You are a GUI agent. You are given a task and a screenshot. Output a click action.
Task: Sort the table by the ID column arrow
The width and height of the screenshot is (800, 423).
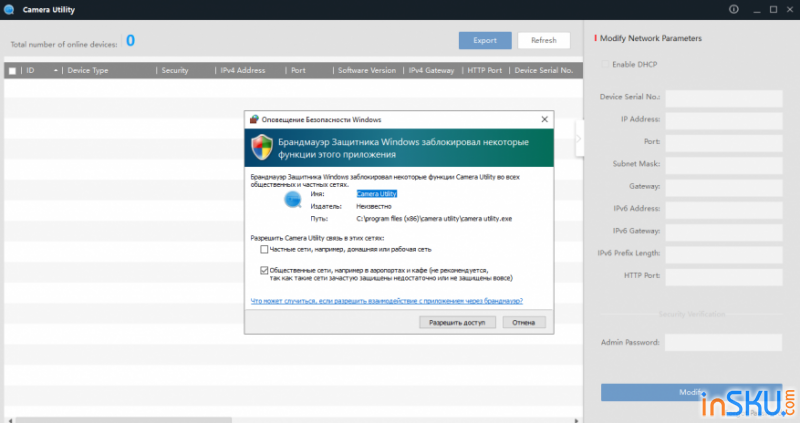coord(56,70)
